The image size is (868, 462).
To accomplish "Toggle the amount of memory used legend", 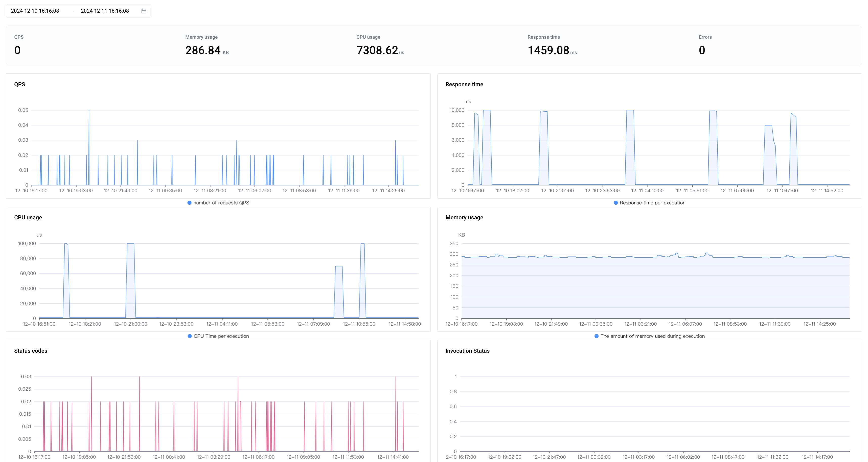I will pyautogui.click(x=650, y=336).
